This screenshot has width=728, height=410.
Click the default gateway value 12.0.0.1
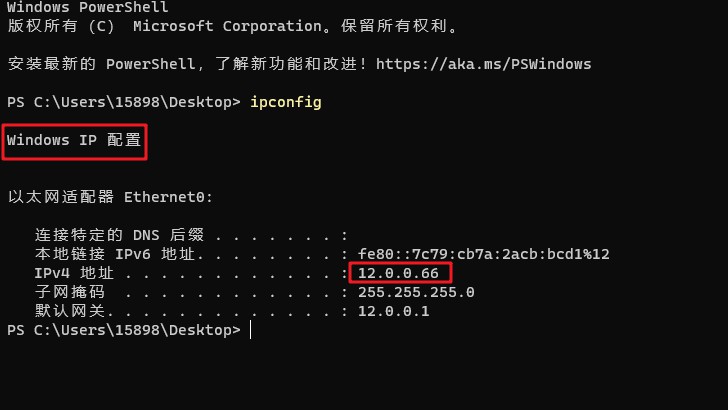[393, 311]
